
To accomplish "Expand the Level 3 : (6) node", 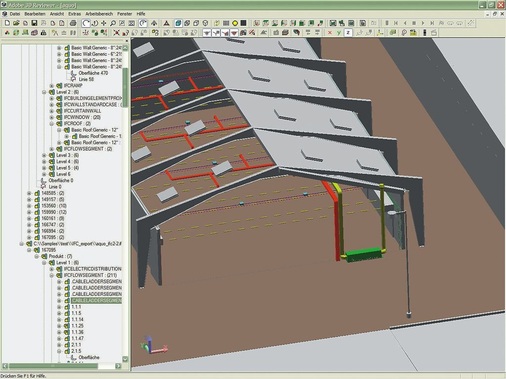I will [x=44, y=155].
